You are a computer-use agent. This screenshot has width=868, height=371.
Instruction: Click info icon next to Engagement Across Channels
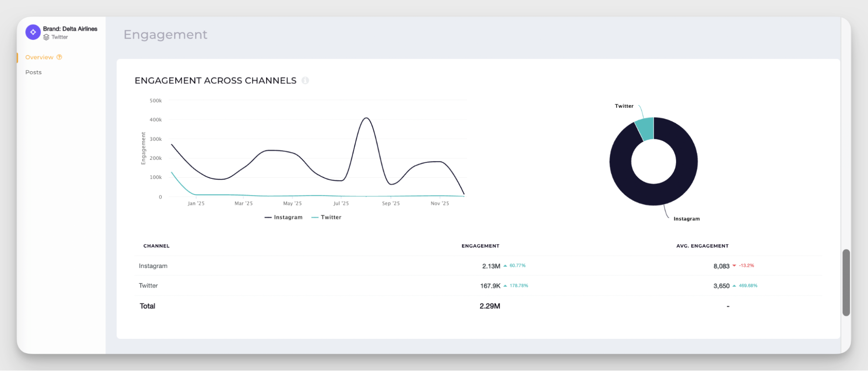[305, 80]
